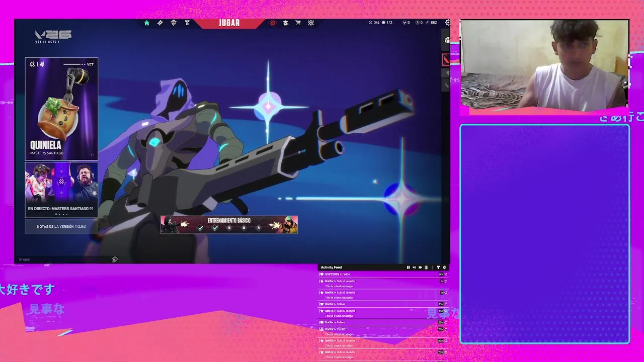View daily missions counter 0/4
644x362 pixels.
coord(374,23)
